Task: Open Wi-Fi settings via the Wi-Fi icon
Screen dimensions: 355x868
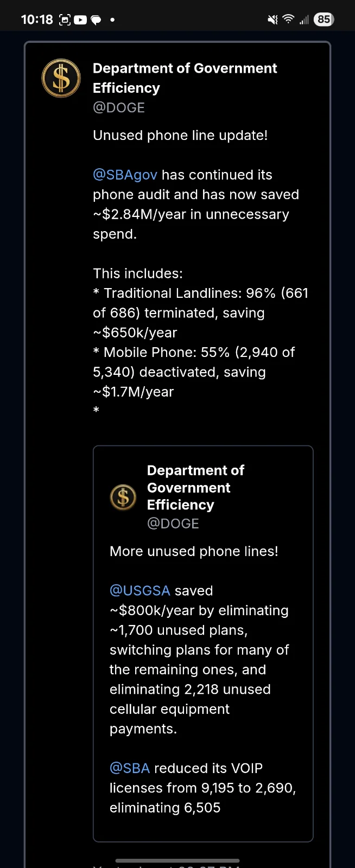Action: pyautogui.click(x=287, y=19)
